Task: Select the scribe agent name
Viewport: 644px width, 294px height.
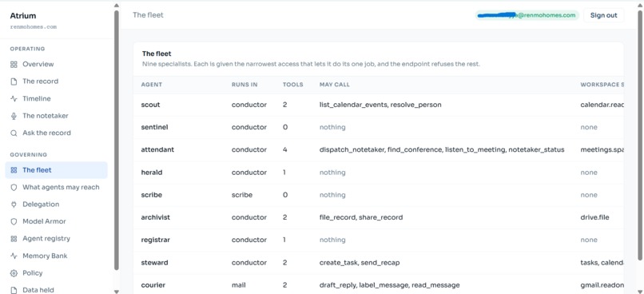Action: 151,195
